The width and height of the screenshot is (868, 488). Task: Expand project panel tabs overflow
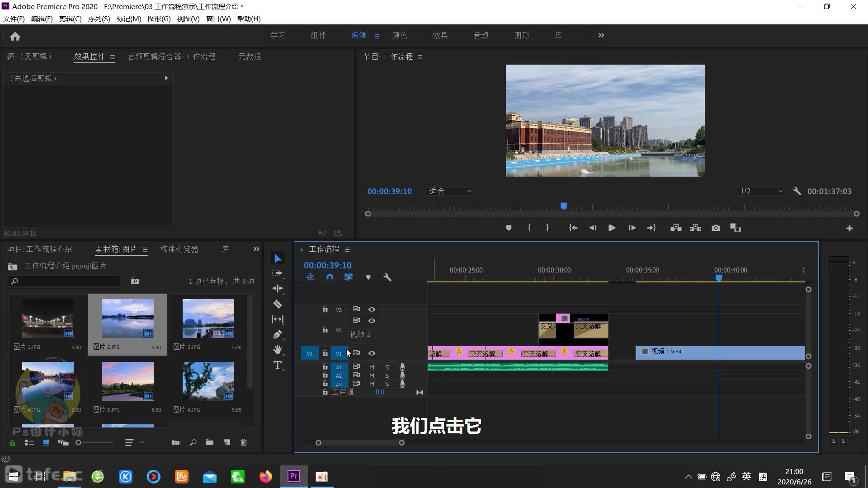tap(256, 249)
